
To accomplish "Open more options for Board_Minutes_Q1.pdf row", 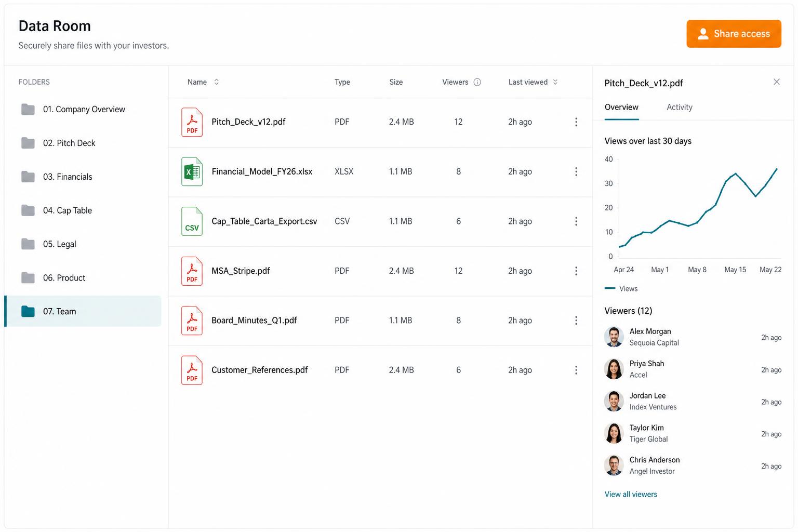I will tap(576, 321).
